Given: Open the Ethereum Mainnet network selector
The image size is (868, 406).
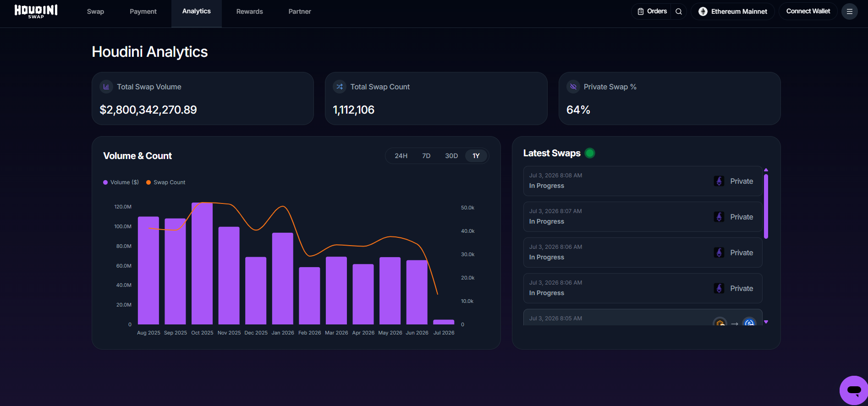Looking at the screenshot, I should pyautogui.click(x=732, y=11).
